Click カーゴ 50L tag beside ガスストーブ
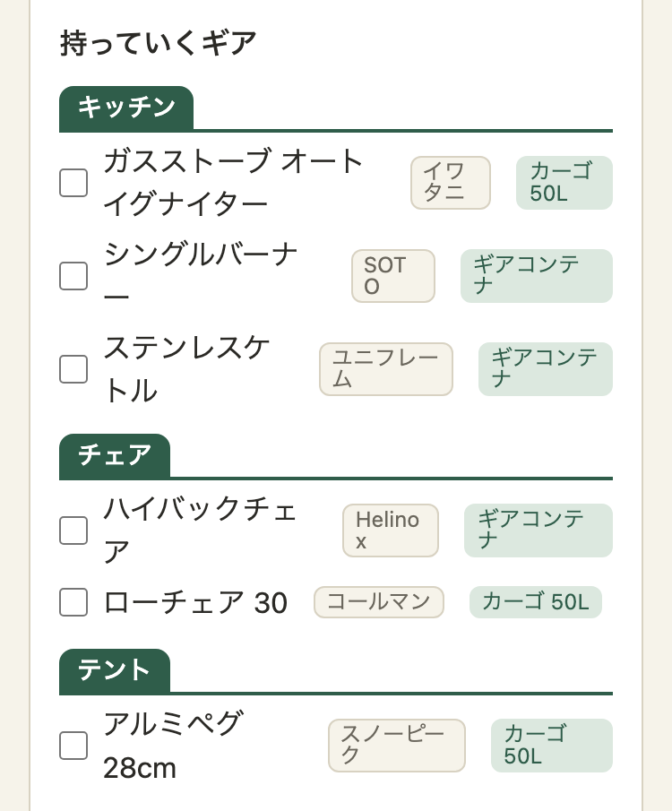The height and width of the screenshot is (811, 672). point(564,183)
